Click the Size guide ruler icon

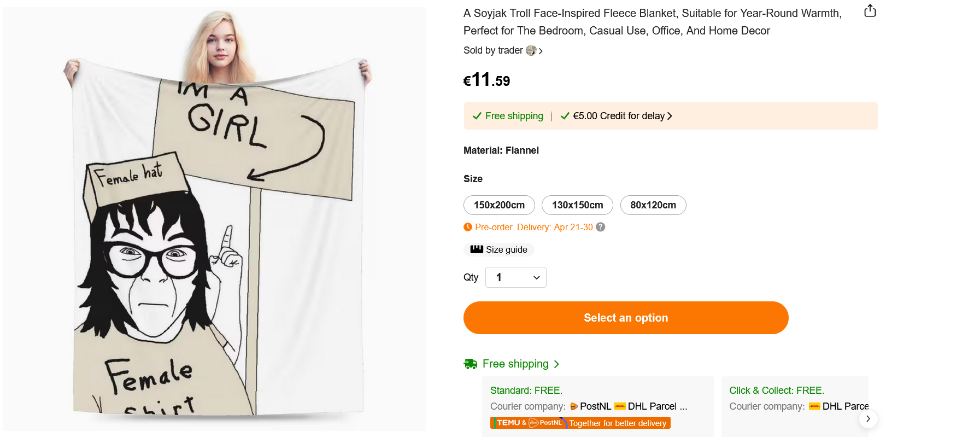click(x=477, y=249)
